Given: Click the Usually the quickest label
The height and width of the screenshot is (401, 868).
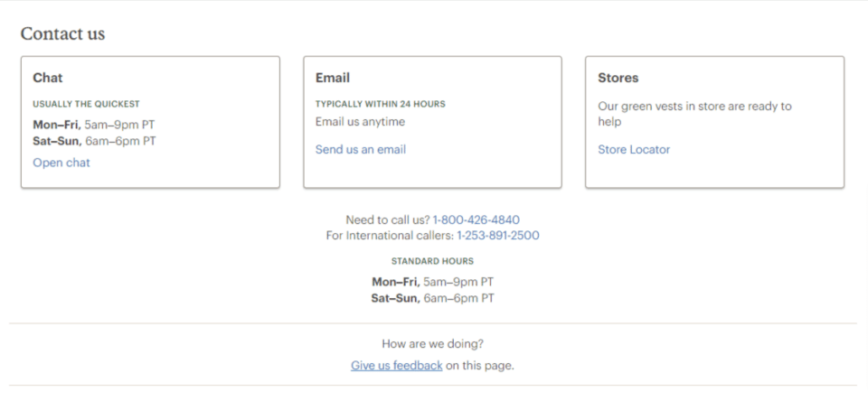Looking at the screenshot, I should coord(87,104).
